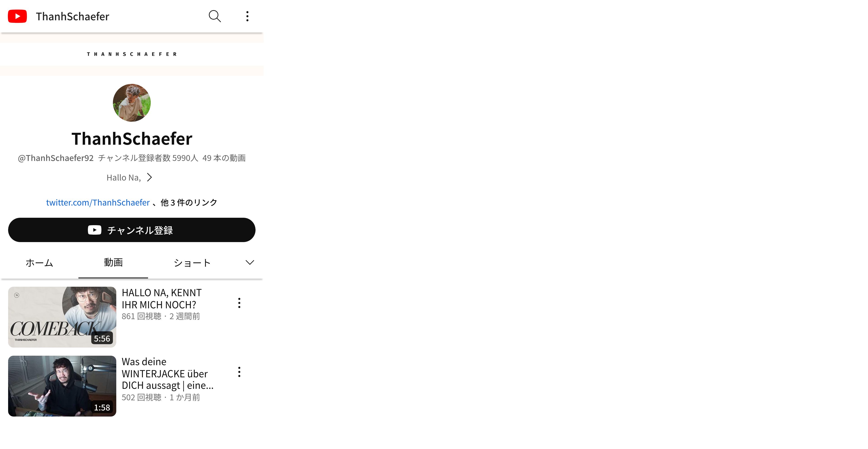Click the 5:56 duration badge
Viewport: 868px width, 449px height.
click(102, 338)
